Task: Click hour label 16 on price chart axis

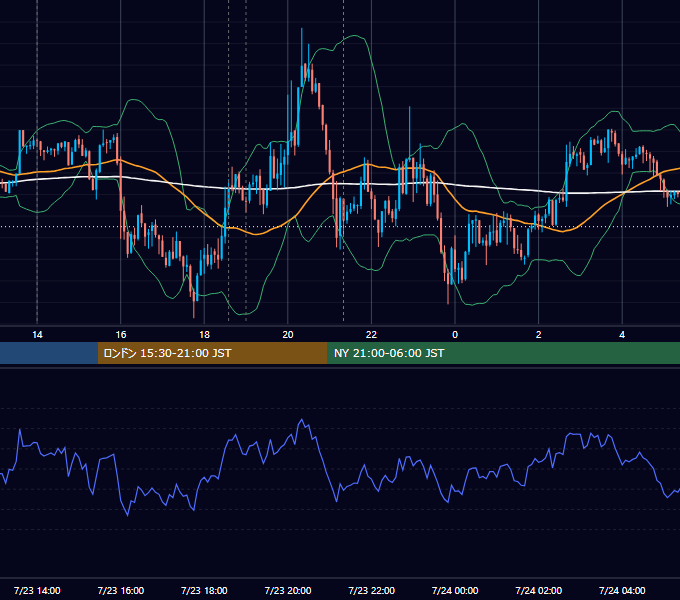Action: (x=121, y=335)
